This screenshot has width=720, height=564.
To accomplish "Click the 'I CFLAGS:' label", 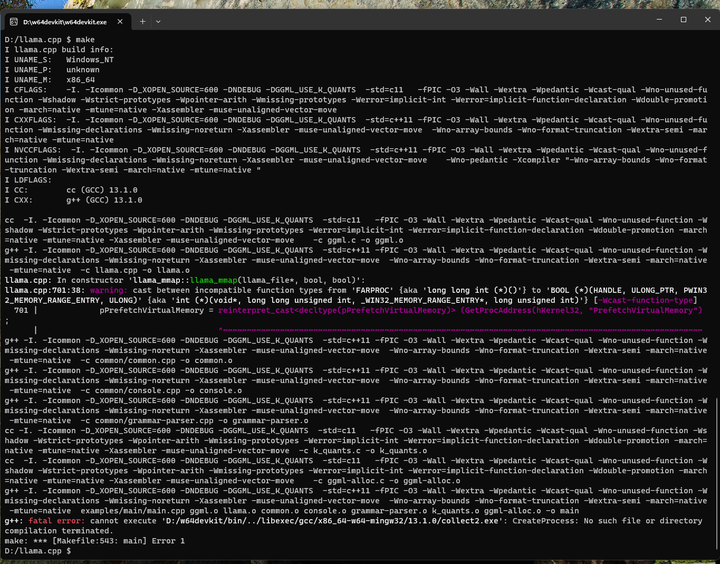I will tap(26, 90).
